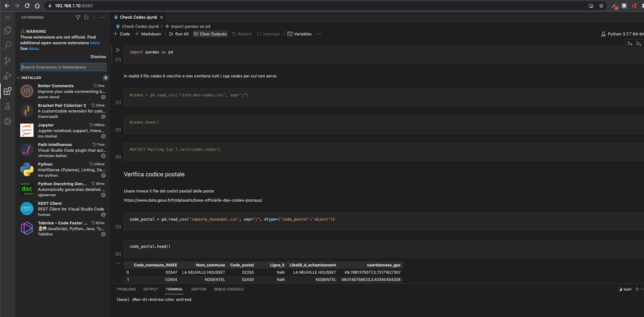Restart the notebook kernel
644x317 pixels.
[242, 34]
